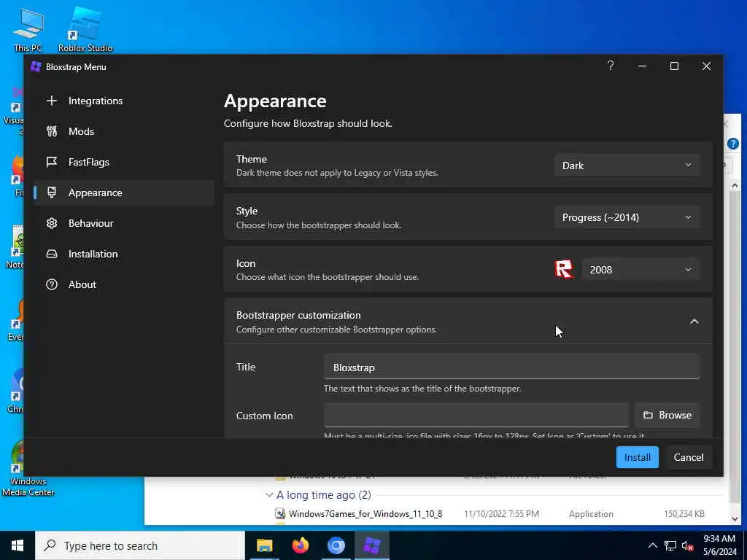Click the muted volume tray icon

coord(687,545)
